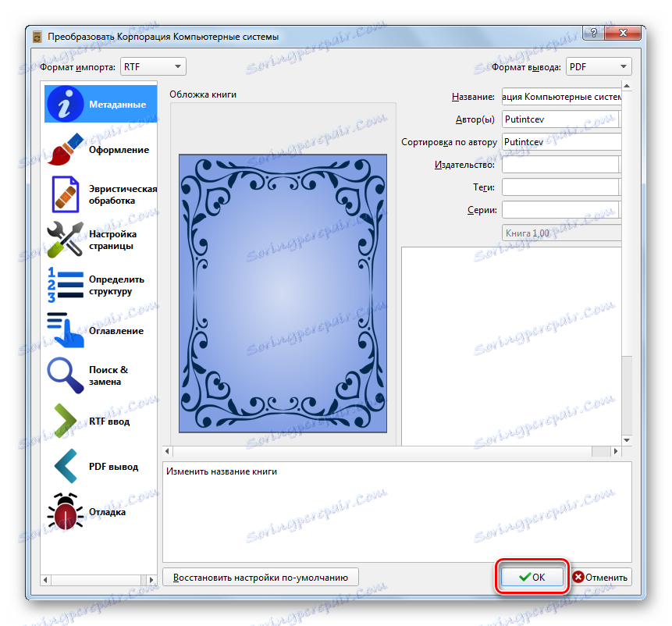Image resolution: width=672 pixels, height=626 pixels.
Task: Click the Автор(ы) author field
Action: (x=560, y=119)
